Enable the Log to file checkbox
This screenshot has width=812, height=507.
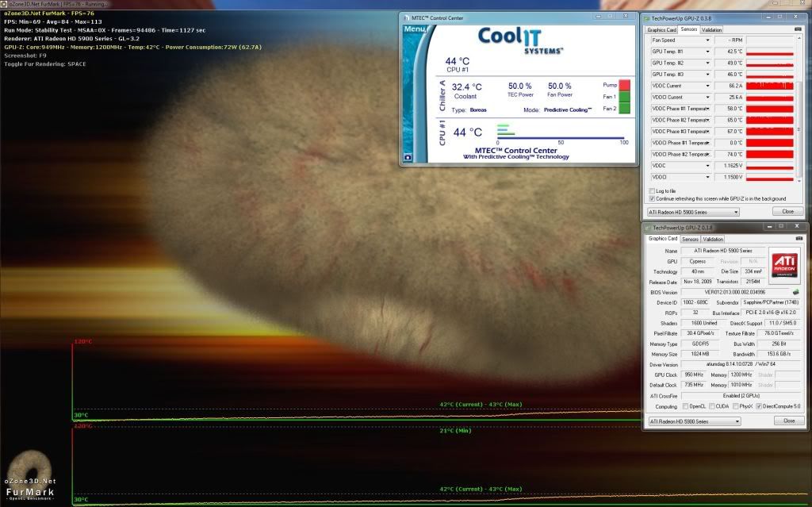652,190
